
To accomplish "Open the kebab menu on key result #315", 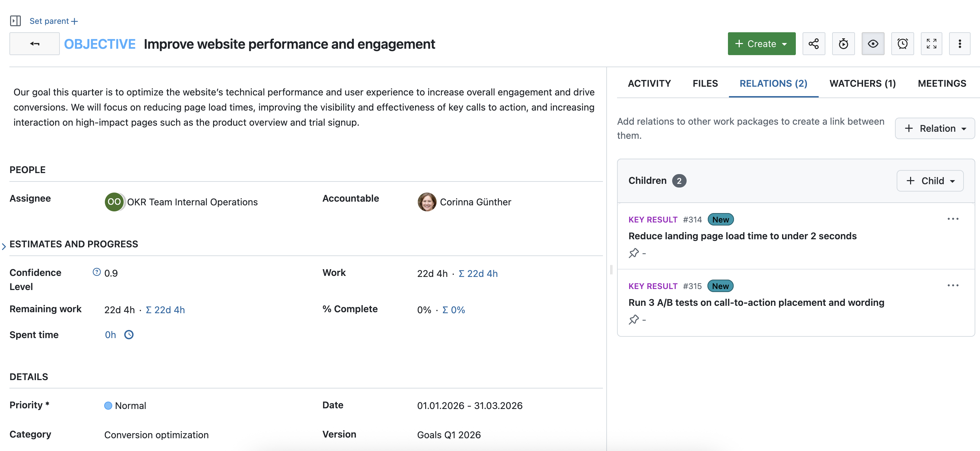I will tap(953, 286).
